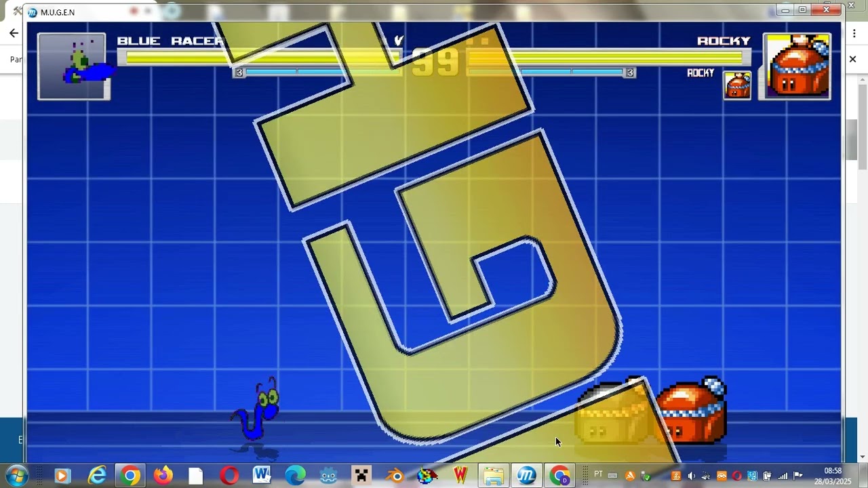Open the second Chrome profile taskbar icon

pos(559,476)
